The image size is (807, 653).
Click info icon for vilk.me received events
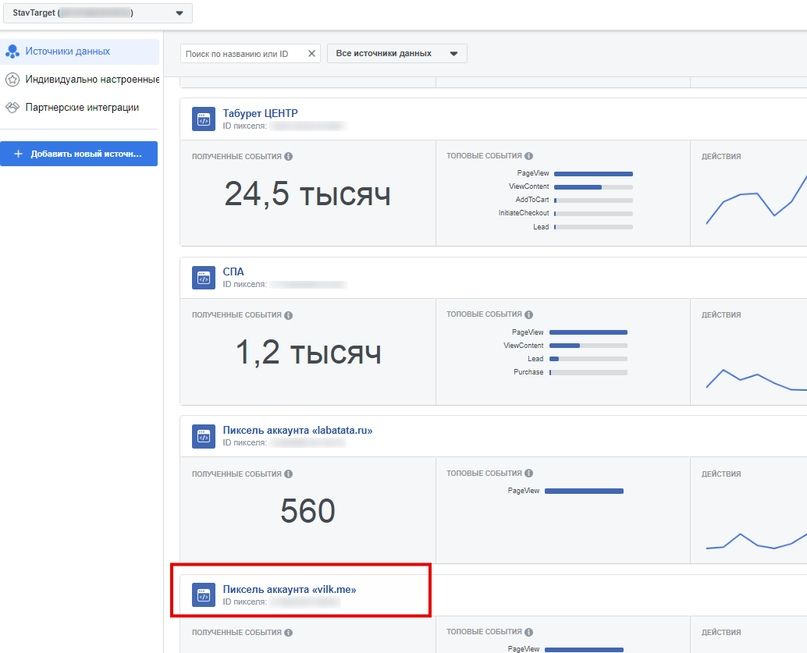pyautogui.click(x=288, y=632)
